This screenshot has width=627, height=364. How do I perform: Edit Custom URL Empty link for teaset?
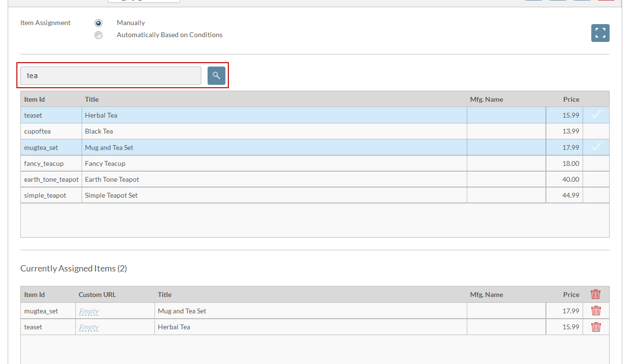click(x=89, y=327)
